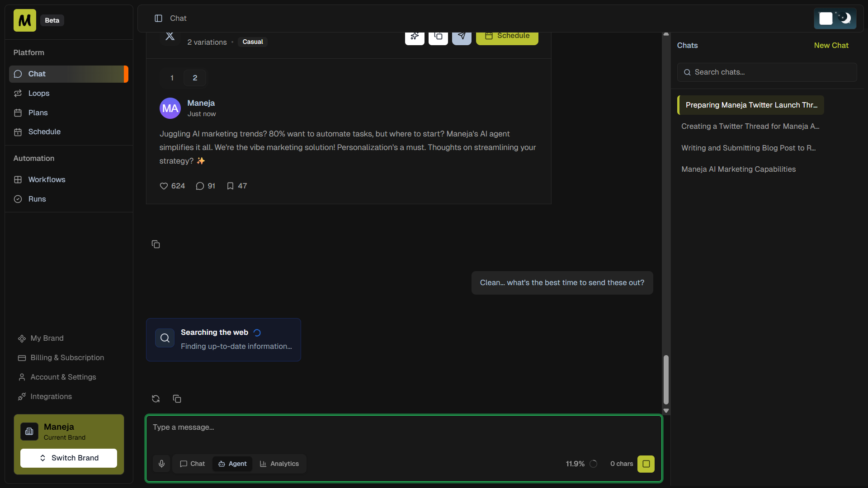Viewport: 868px width, 488px height.
Task: Collapse the chat panel with the sidebar toggle
Action: point(158,19)
